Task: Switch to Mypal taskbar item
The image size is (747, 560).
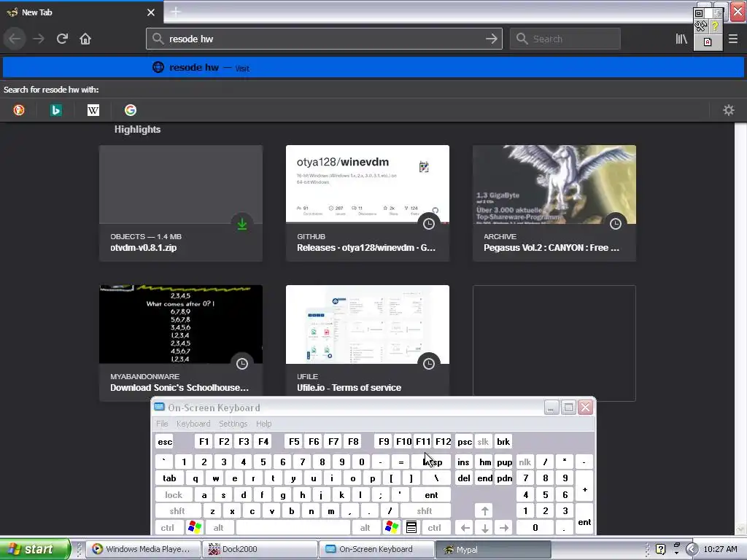Action: (x=493, y=549)
